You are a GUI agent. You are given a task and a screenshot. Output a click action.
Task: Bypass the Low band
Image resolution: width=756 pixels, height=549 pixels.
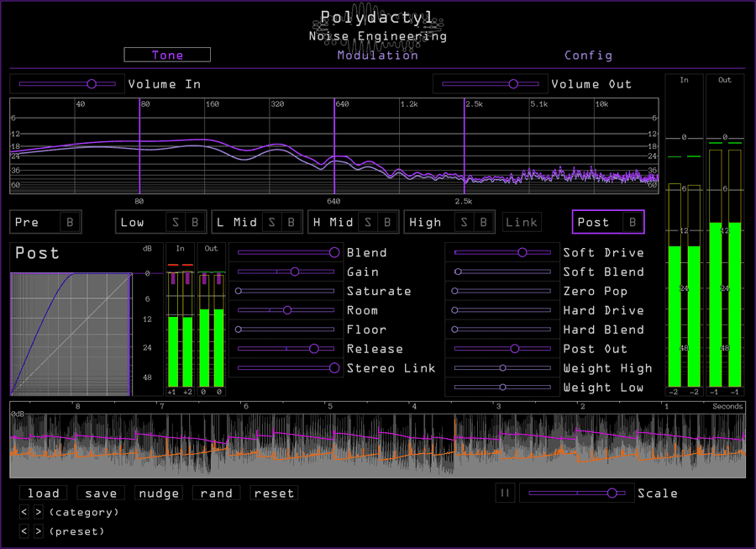point(195,222)
